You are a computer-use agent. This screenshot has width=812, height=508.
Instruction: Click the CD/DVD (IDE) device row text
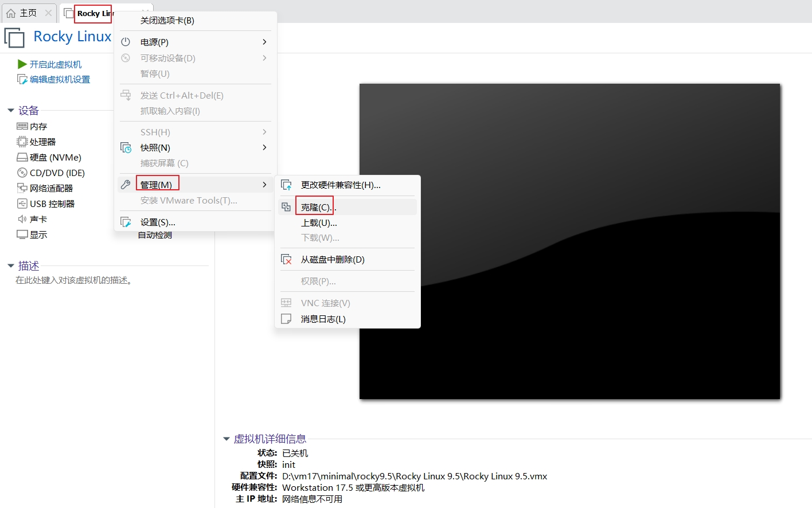click(57, 173)
